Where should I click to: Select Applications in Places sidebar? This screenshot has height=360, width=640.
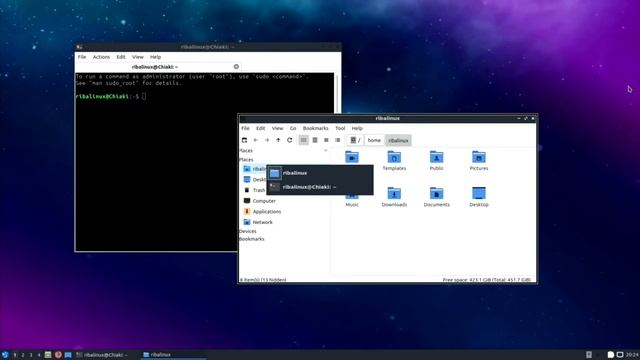262,211
